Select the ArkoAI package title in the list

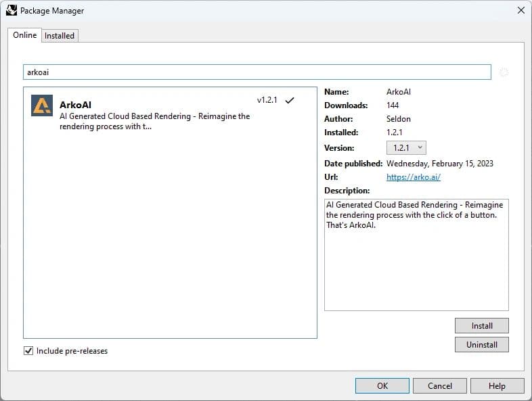(x=75, y=105)
